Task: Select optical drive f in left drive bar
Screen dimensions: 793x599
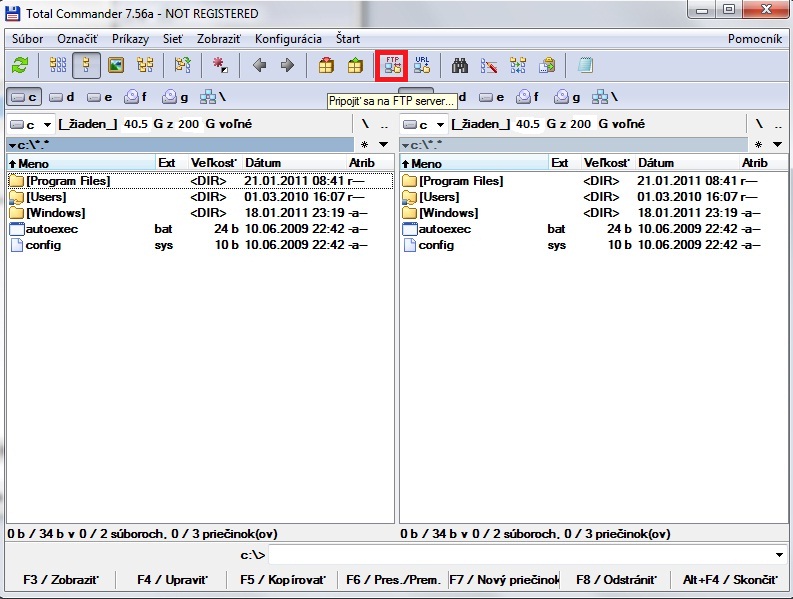Action: 136,97
